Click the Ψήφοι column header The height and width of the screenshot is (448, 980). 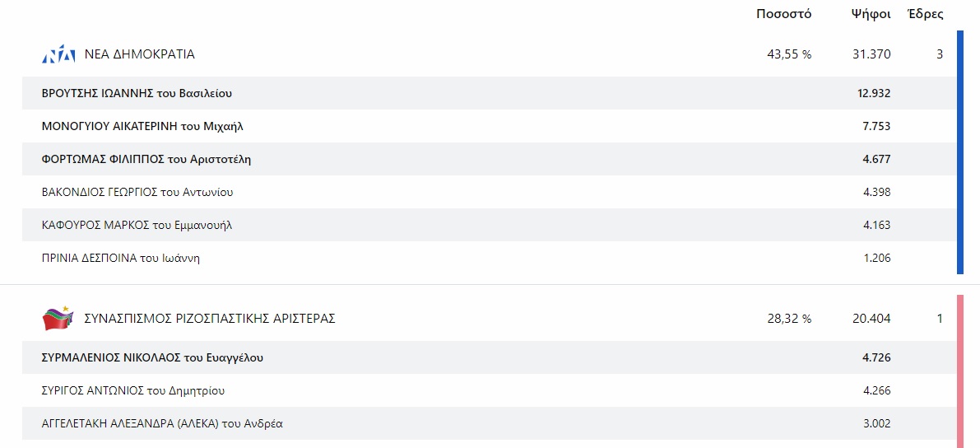click(871, 14)
